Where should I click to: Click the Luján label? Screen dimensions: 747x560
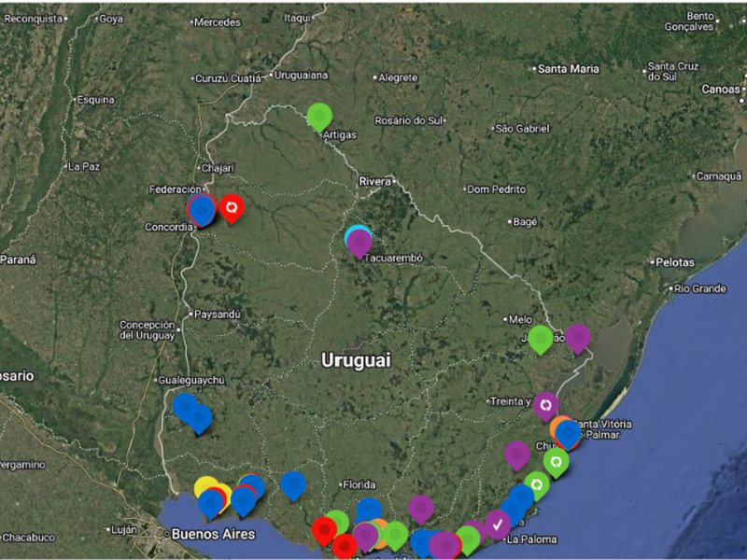click(x=124, y=530)
